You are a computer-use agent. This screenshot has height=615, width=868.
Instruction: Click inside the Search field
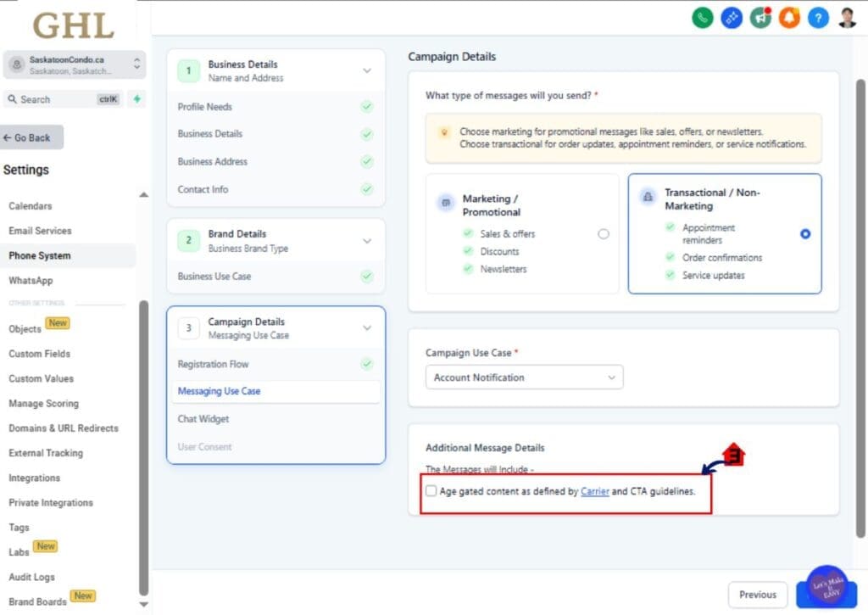pyautogui.click(x=59, y=99)
